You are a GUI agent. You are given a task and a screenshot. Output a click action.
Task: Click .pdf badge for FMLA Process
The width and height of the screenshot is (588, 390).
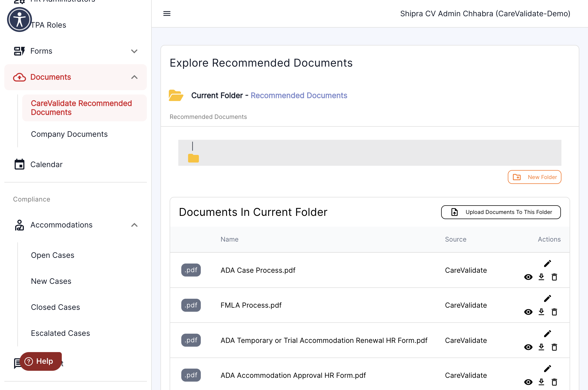[x=191, y=305]
